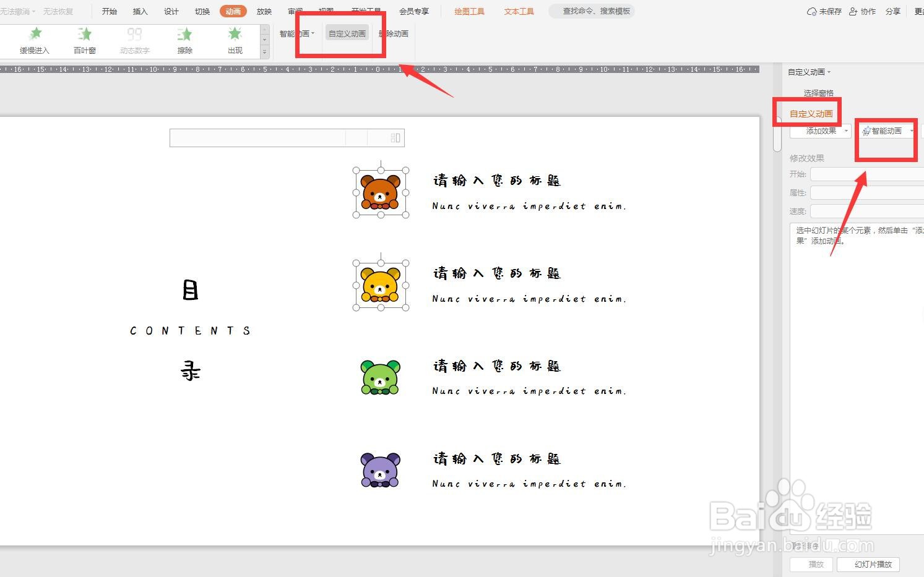The height and width of the screenshot is (577, 924).
Task: Open the 开始 ribbon tab
Action: (110, 11)
